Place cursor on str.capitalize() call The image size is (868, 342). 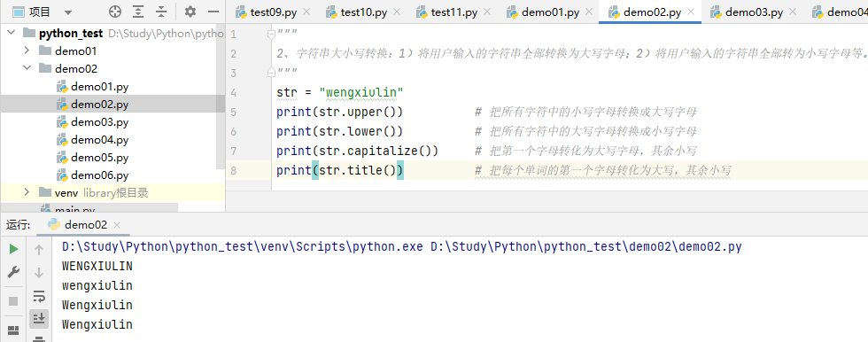click(x=376, y=151)
